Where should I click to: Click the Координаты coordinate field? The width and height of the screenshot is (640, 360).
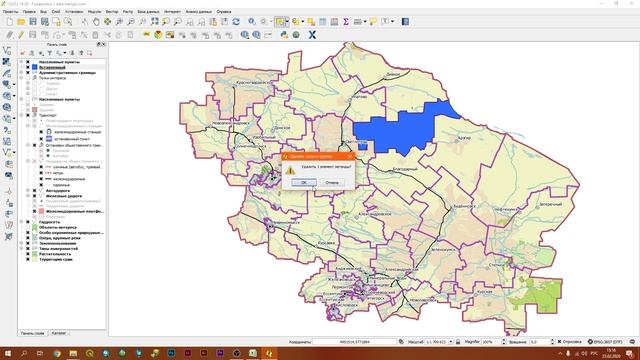[354, 342]
